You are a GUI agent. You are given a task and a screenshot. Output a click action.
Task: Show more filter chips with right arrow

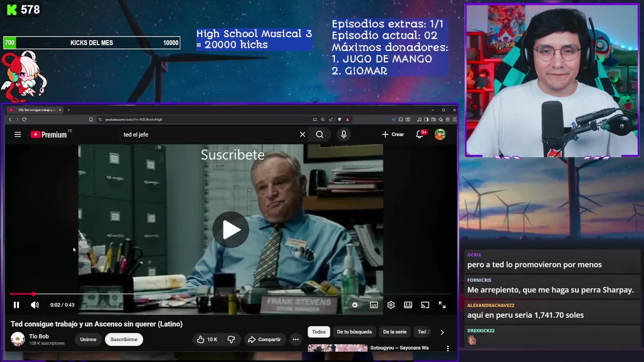pos(442,332)
